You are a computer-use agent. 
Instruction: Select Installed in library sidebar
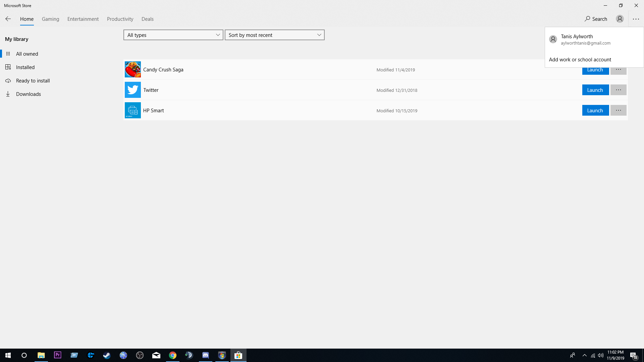pos(25,67)
